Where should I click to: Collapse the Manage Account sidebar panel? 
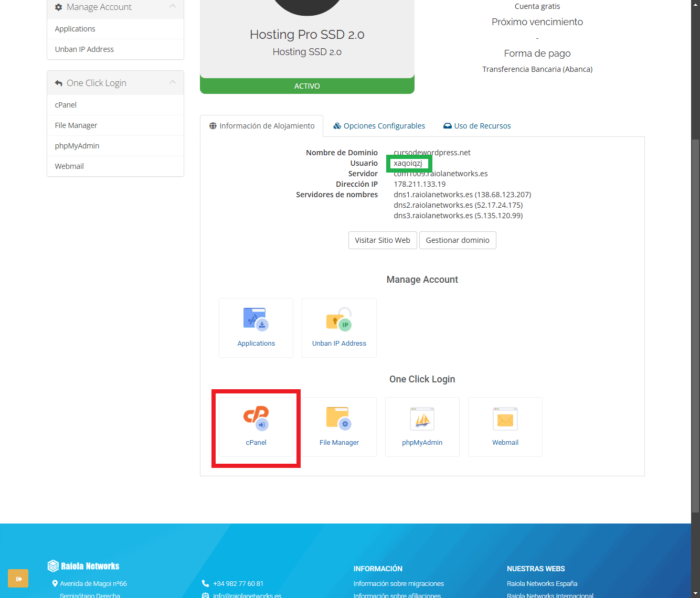click(x=173, y=6)
